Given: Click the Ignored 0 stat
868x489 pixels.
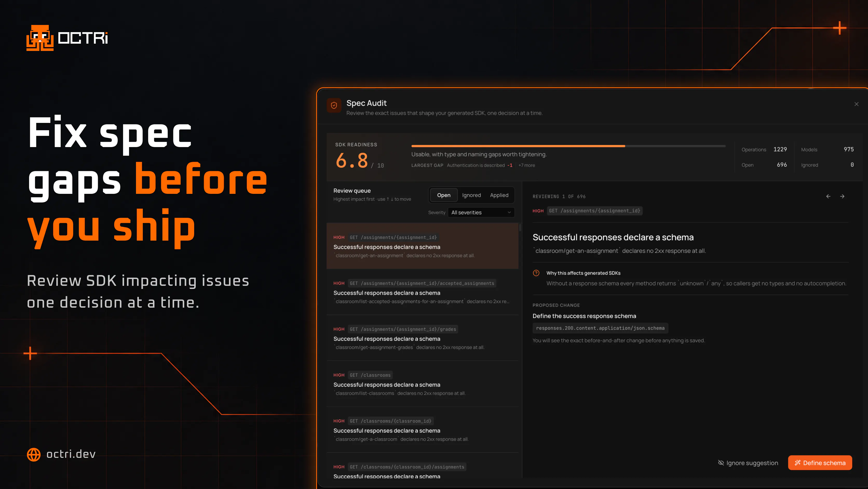Looking at the screenshot, I should [x=827, y=165].
